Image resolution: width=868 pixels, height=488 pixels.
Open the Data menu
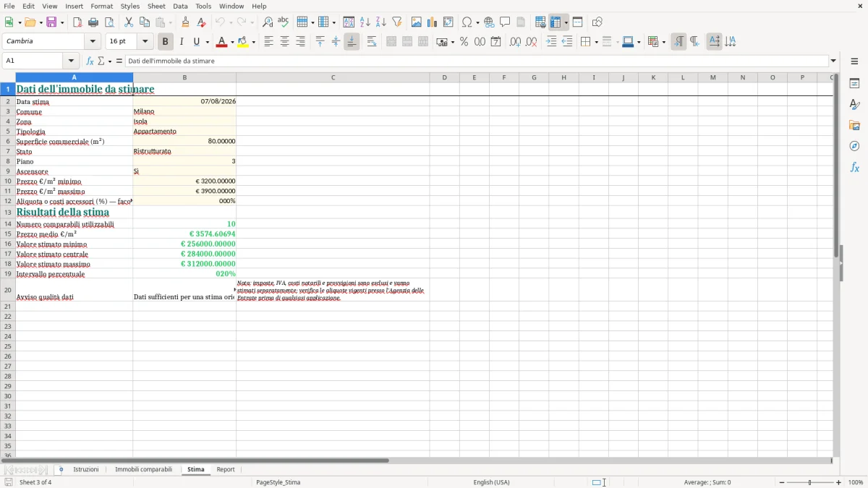coord(180,6)
